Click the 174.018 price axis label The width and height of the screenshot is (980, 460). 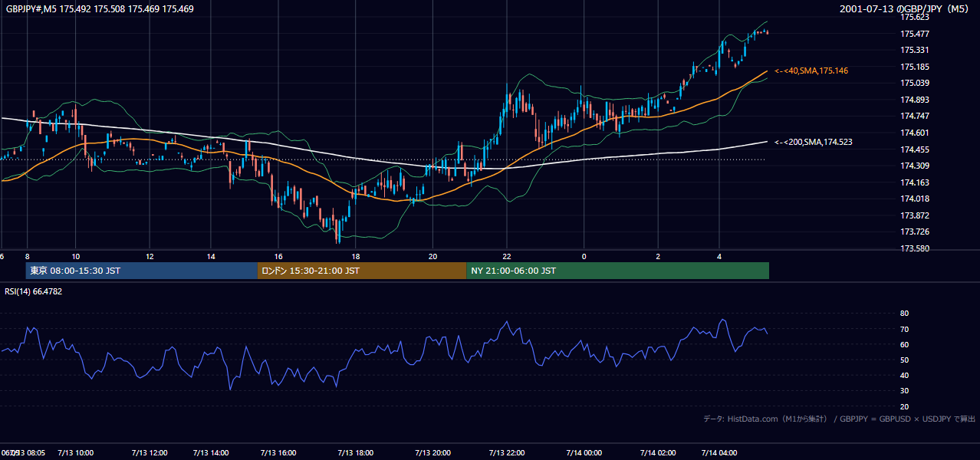pyautogui.click(x=915, y=199)
